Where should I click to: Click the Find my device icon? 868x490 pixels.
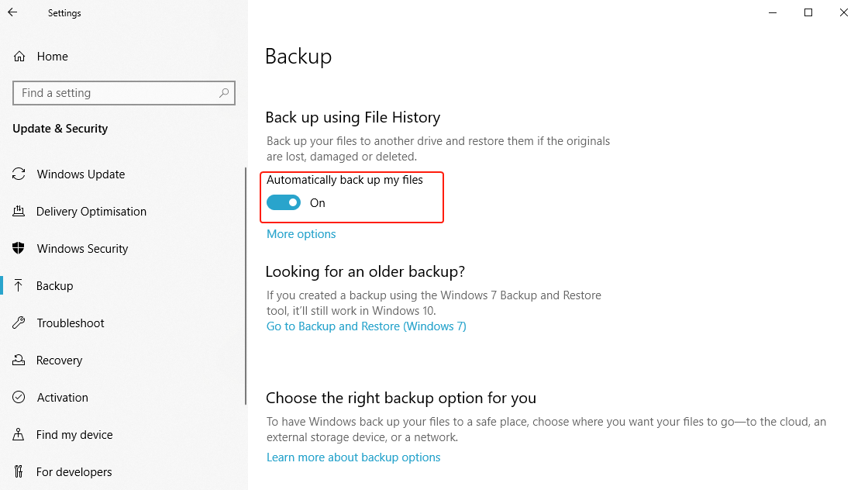pyautogui.click(x=19, y=434)
